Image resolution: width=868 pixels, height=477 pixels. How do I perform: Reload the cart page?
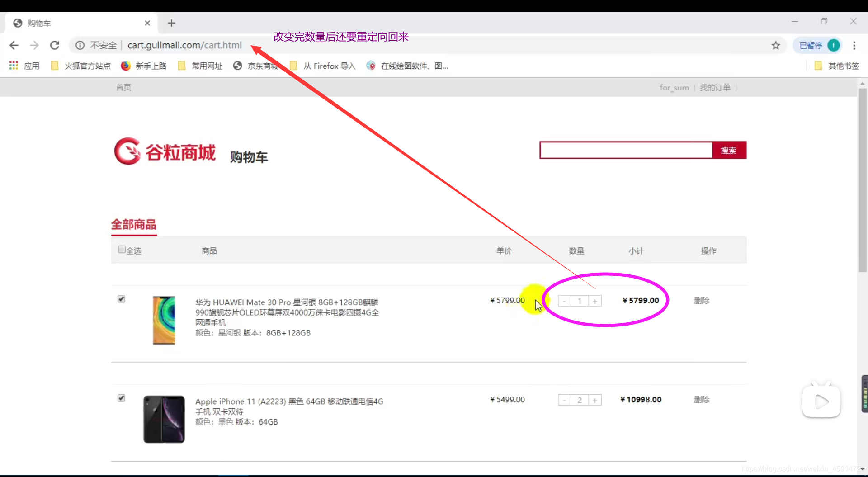(x=55, y=45)
